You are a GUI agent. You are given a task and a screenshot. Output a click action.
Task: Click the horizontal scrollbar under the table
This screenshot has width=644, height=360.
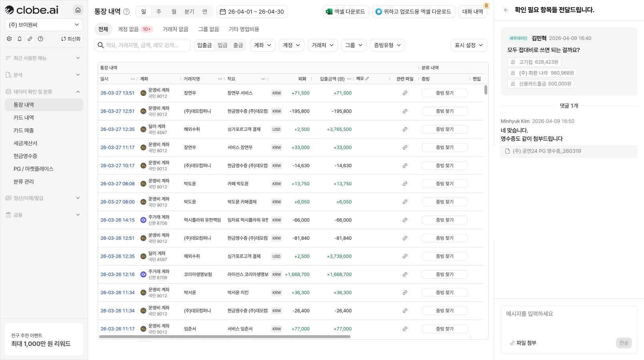coord(224,337)
